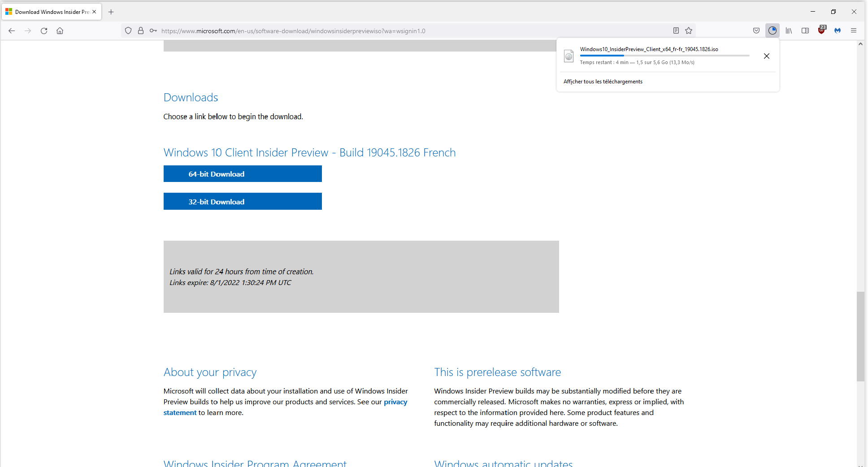
Task: Go to the Firefox home page
Action: pyautogui.click(x=60, y=31)
